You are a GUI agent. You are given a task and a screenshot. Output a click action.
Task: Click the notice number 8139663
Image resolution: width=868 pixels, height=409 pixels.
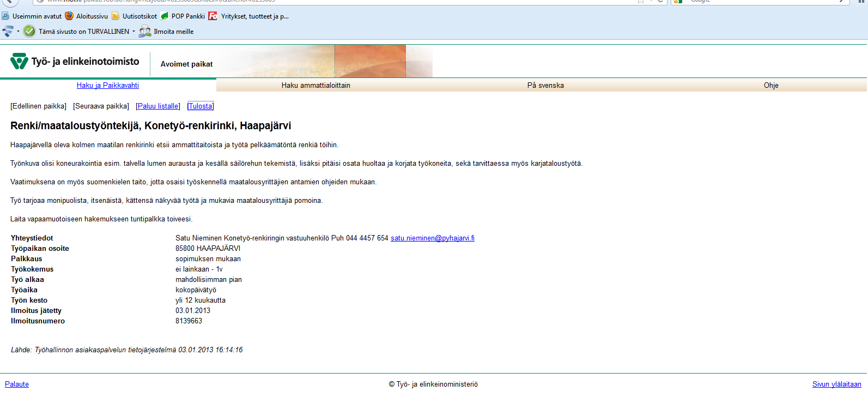click(x=189, y=321)
